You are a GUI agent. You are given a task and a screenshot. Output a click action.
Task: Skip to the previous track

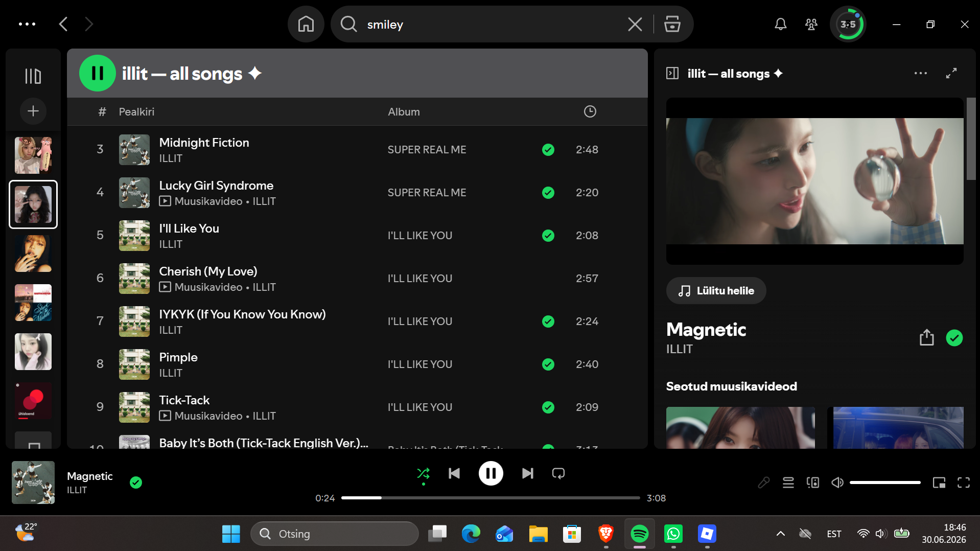pos(454,473)
